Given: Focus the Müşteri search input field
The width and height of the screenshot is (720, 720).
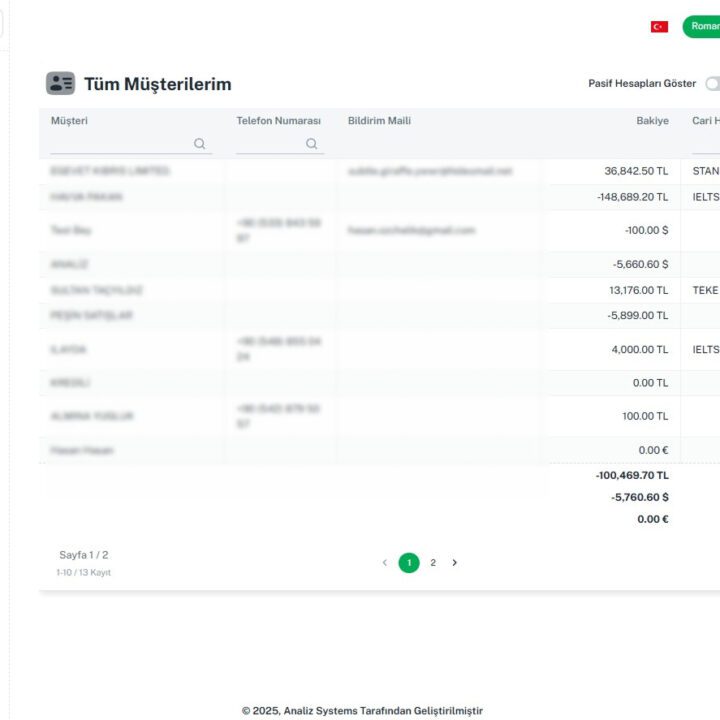Looking at the screenshot, I should [x=120, y=144].
